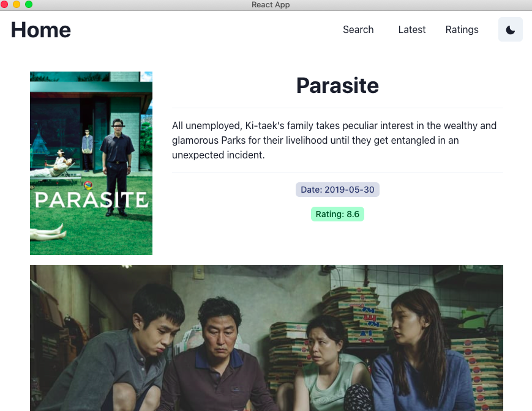The width and height of the screenshot is (532, 411).
Task: Click the React App window title
Action: 271,5
